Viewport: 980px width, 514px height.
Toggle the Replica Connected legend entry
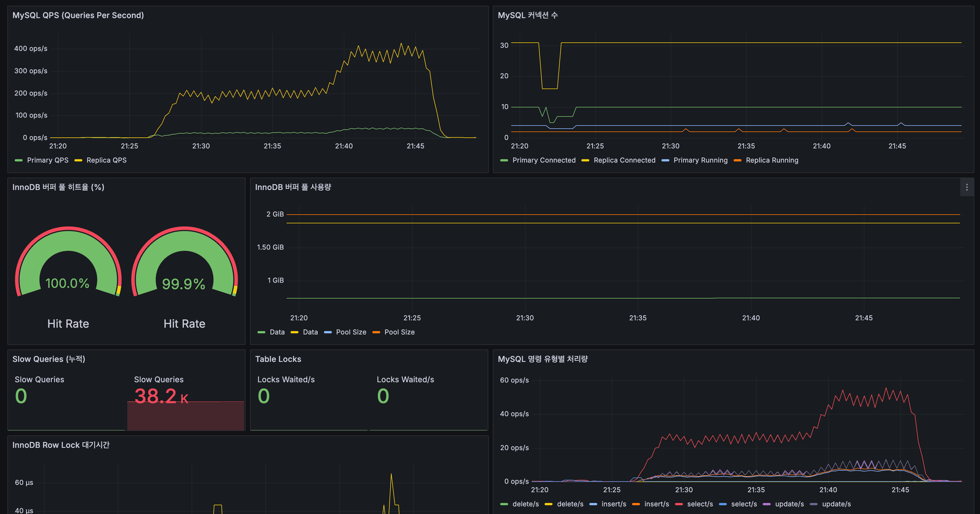point(624,160)
